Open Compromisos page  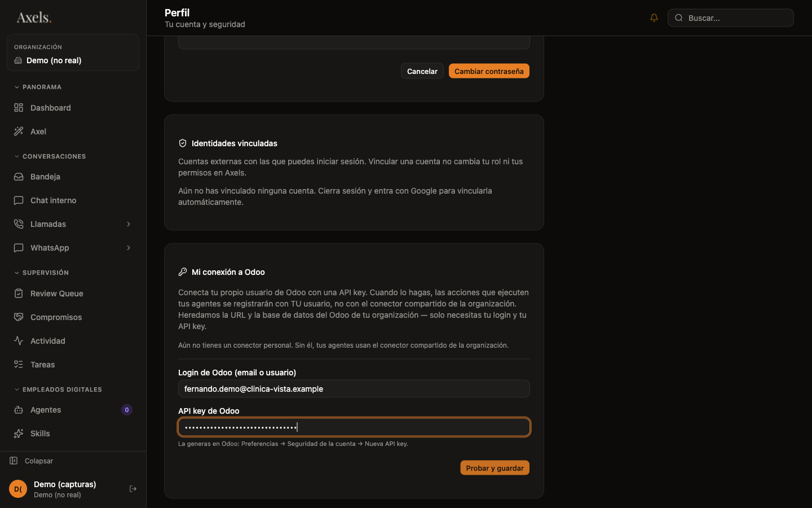(x=73, y=317)
